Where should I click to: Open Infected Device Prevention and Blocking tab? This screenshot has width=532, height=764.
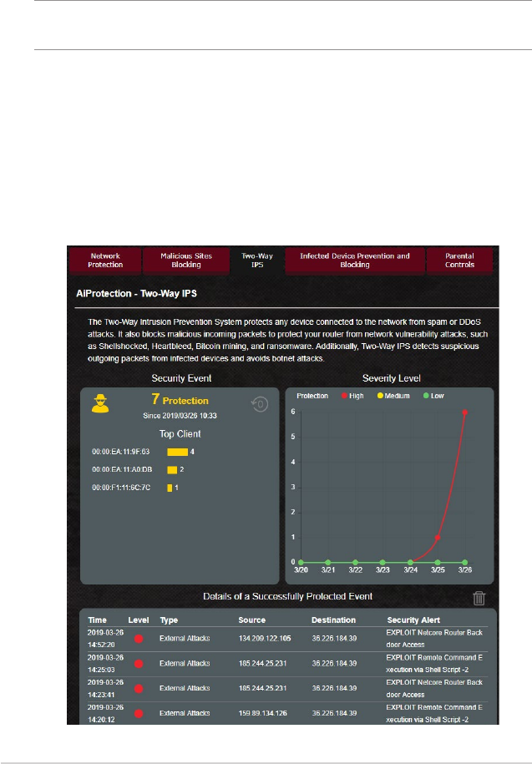(x=355, y=261)
